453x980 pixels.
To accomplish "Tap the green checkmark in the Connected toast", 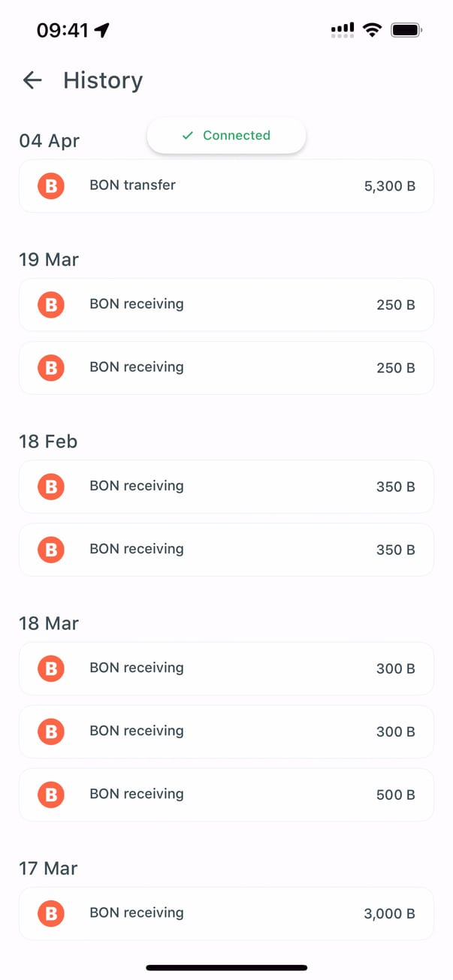I will [188, 136].
